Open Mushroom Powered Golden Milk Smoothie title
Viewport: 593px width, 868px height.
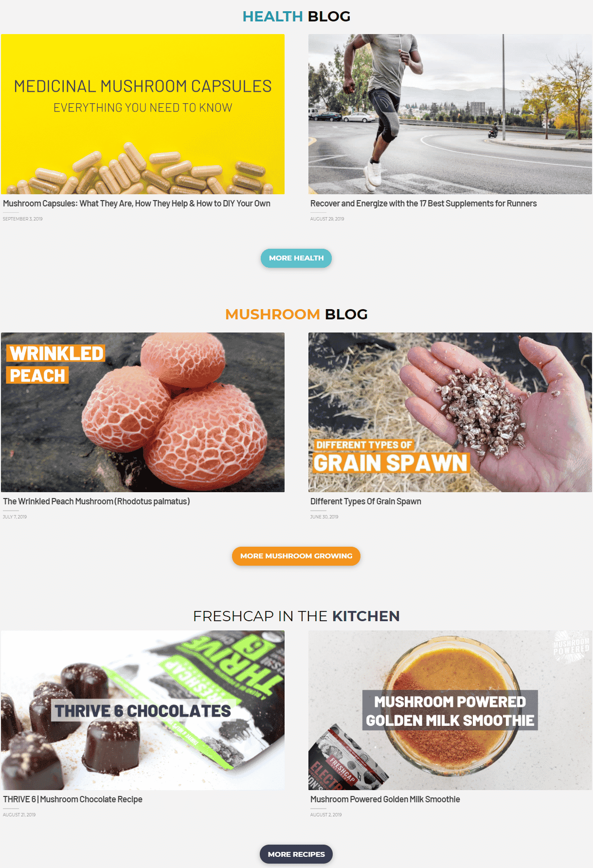pos(385,799)
